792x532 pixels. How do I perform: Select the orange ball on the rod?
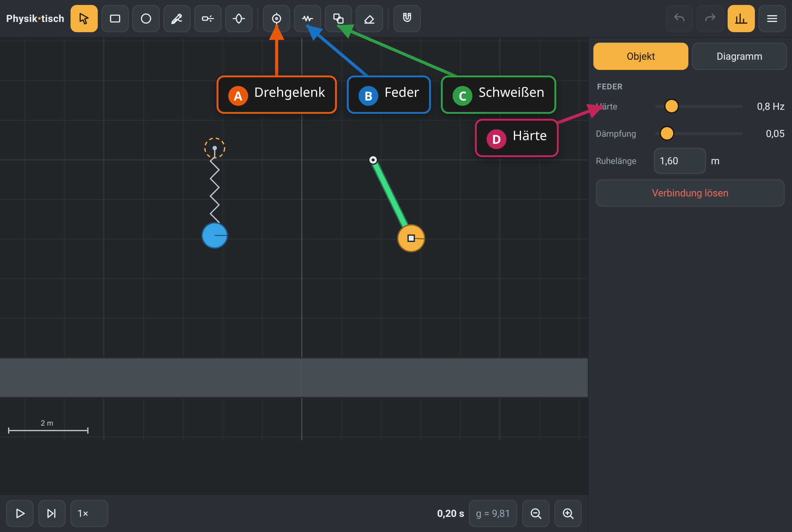pos(411,238)
